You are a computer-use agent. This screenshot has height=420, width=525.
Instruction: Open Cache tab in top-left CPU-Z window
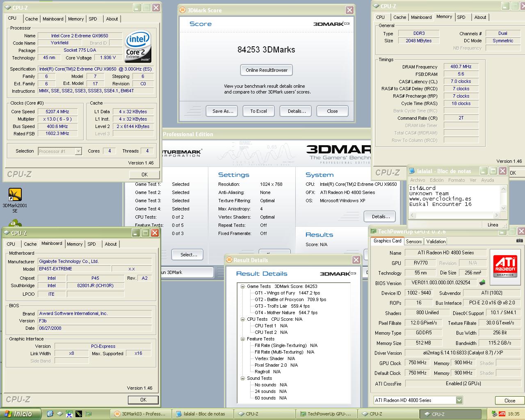pos(32,19)
